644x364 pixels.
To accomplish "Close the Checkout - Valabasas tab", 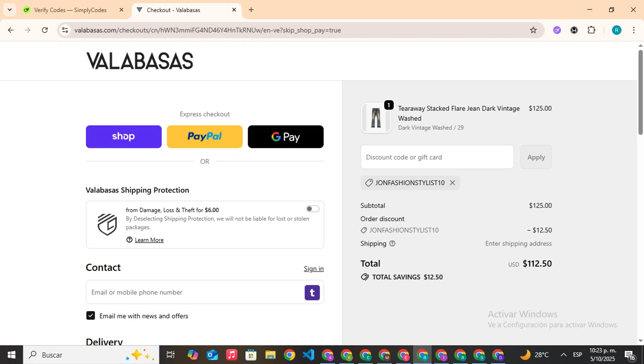I will [234, 10].
